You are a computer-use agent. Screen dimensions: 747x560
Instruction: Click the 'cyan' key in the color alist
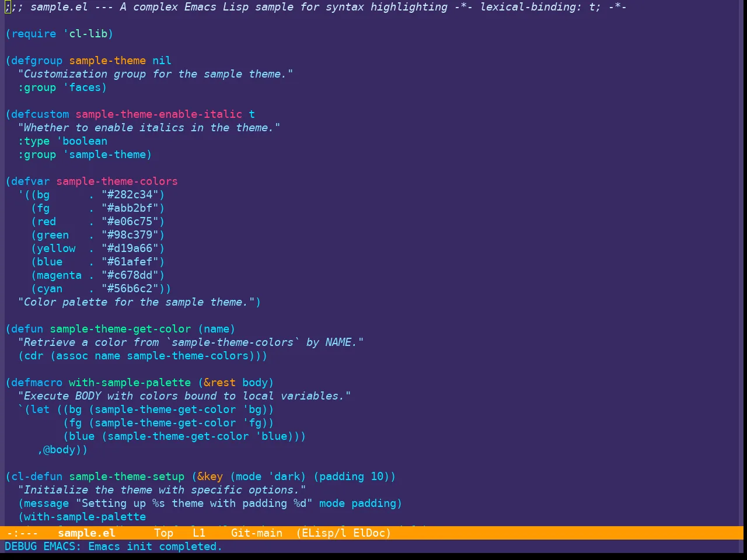pos(50,289)
